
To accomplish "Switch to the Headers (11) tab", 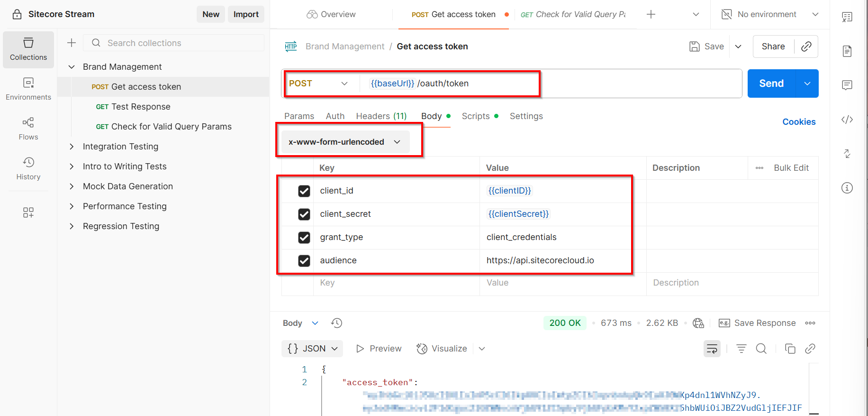I will pos(381,116).
